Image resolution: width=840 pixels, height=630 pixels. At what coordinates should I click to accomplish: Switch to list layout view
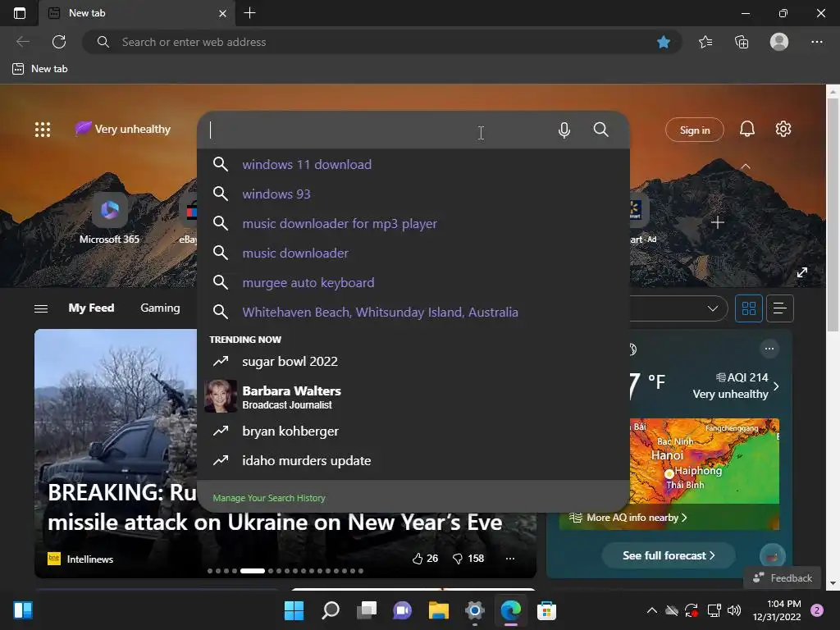click(x=779, y=308)
